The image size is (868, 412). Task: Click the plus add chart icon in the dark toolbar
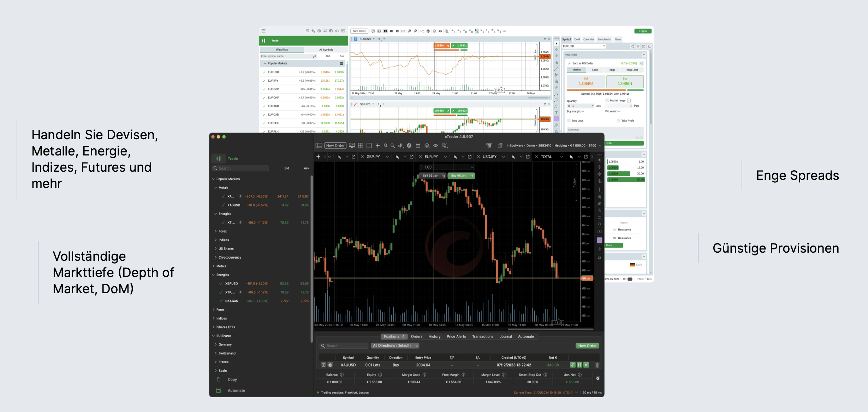(x=377, y=146)
